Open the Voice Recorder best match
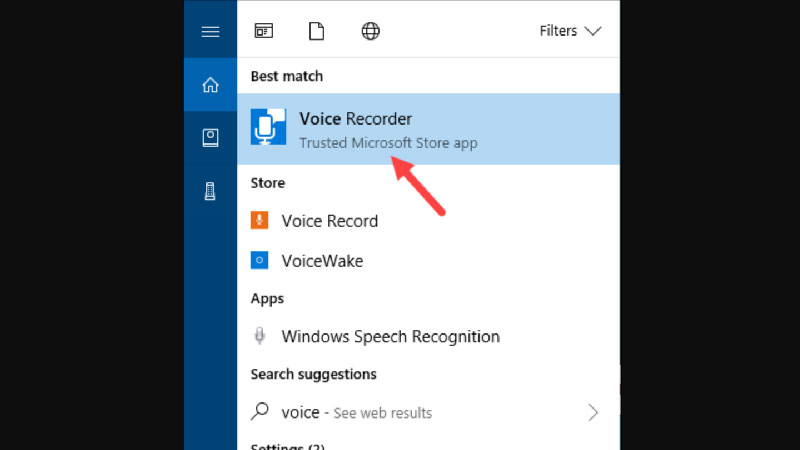 pos(429,129)
